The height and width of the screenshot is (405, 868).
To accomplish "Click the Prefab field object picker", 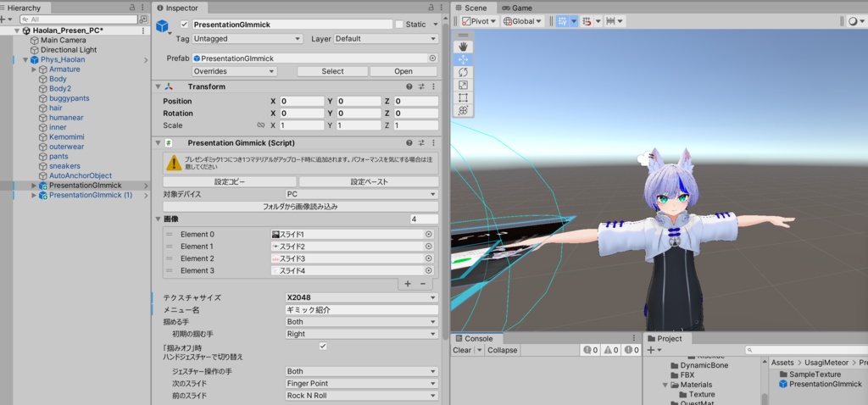I will tap(432, 58).
